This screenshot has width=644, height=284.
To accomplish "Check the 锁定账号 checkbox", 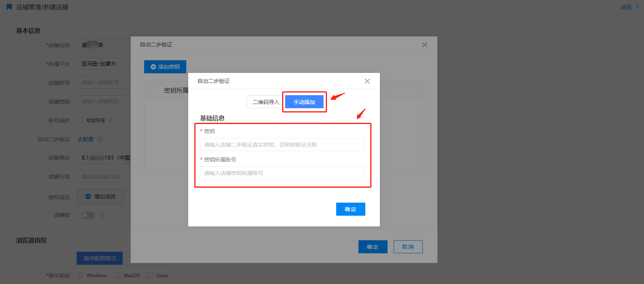I will click(80, 120).
